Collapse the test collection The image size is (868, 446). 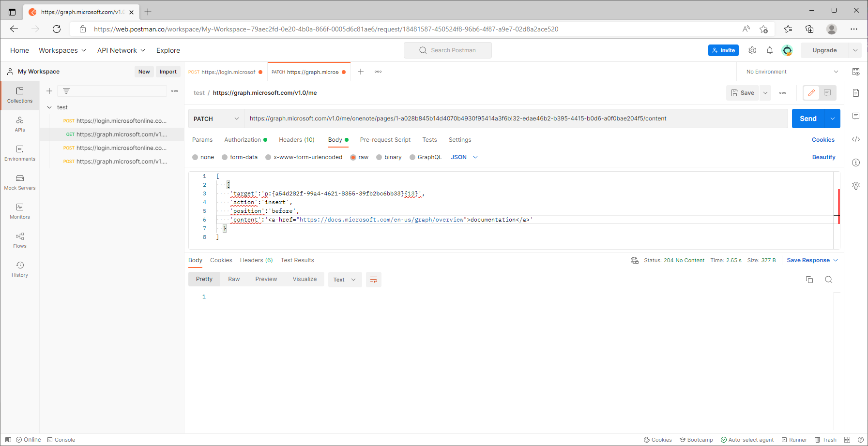click(x=49, y=107)
